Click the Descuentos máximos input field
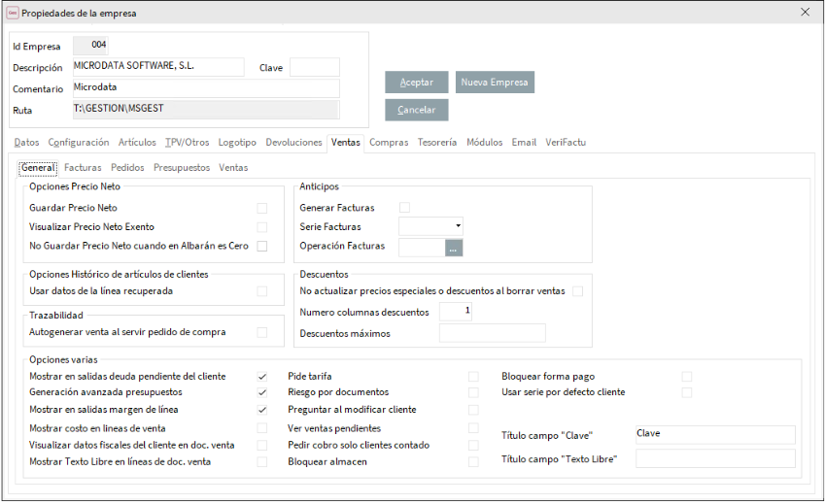The image size is (825, 504). tap(492, 334)
